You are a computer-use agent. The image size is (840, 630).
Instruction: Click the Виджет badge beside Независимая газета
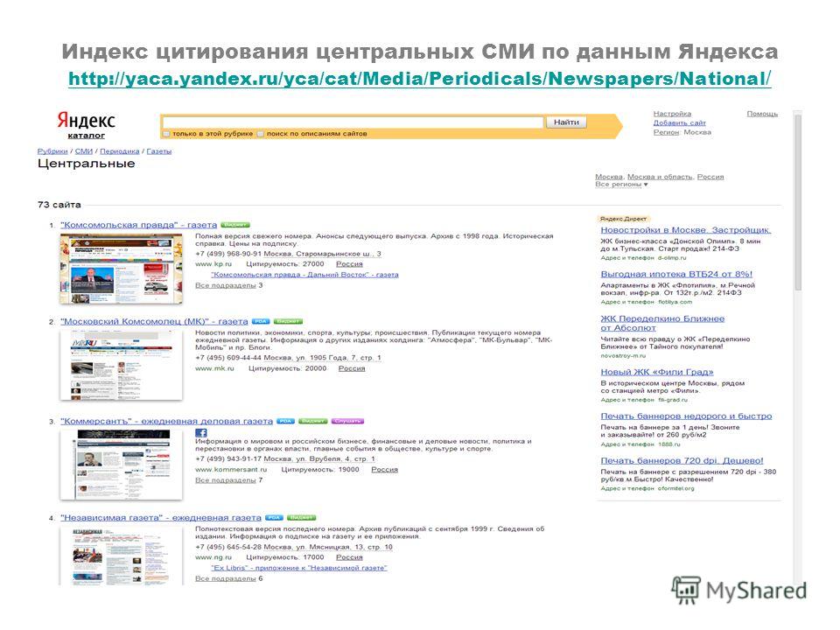302,517
